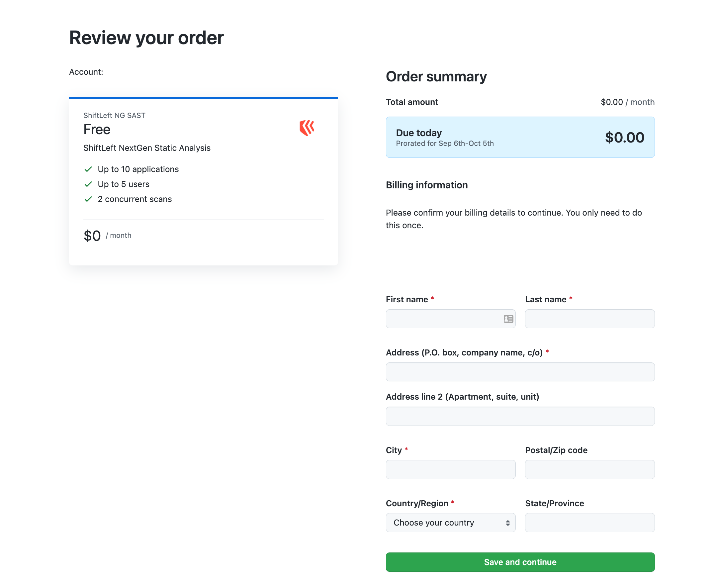Click the "$0.00 / month" total value

pyautogui.click(x=627, y=102)
